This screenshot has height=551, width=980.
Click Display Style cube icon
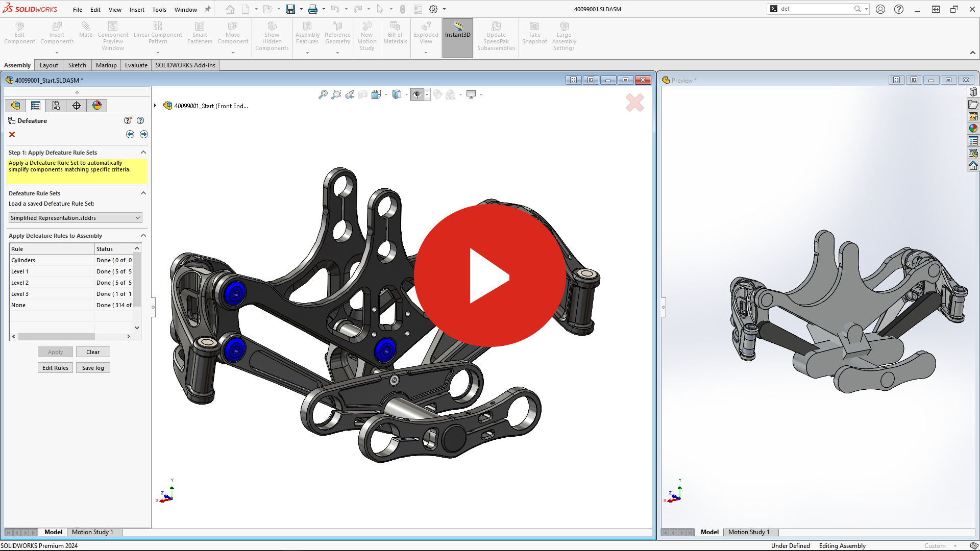[x=397, y=94]
